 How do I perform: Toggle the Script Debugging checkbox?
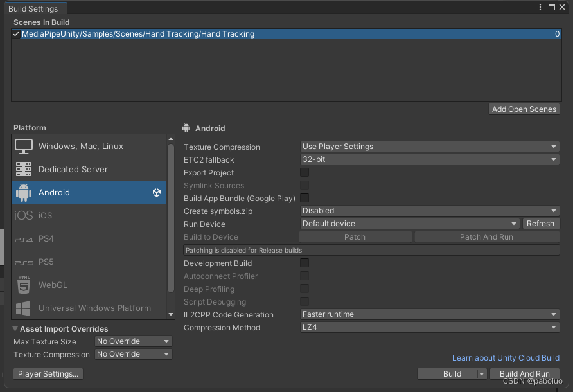(304, 301)
